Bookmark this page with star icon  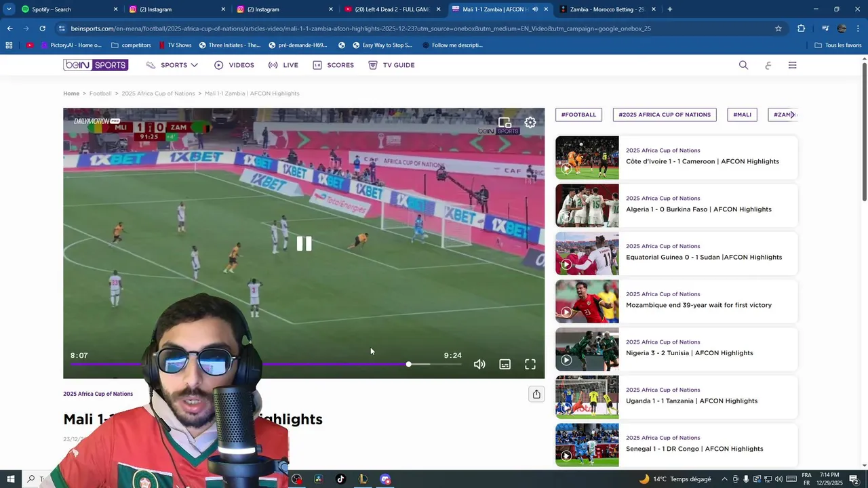(x=778, y=28)
